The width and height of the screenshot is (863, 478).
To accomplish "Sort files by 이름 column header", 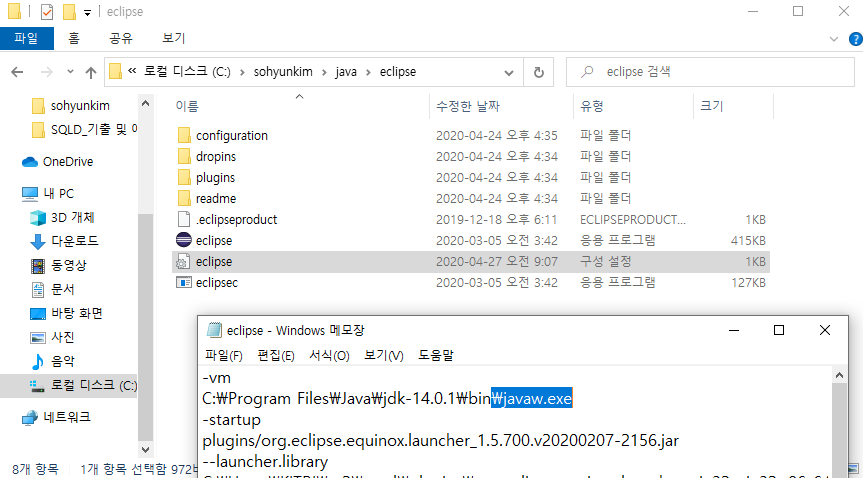I will tap(300, 106).
